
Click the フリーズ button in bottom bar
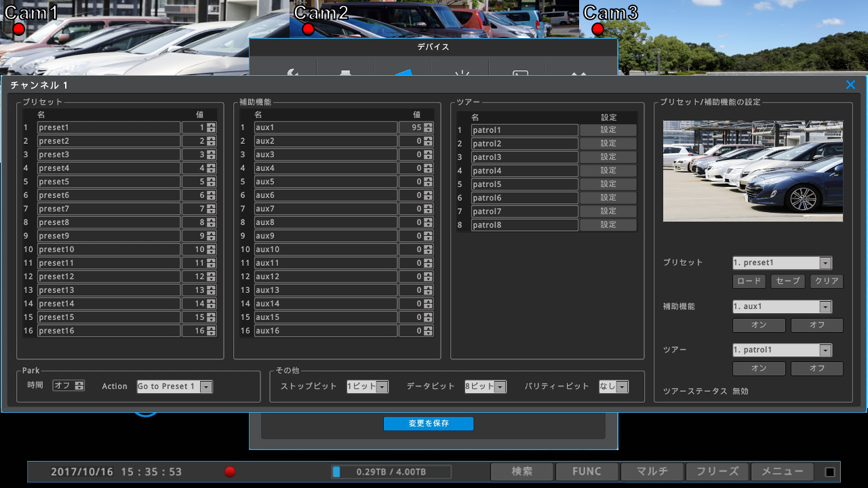tap(717, 472)
